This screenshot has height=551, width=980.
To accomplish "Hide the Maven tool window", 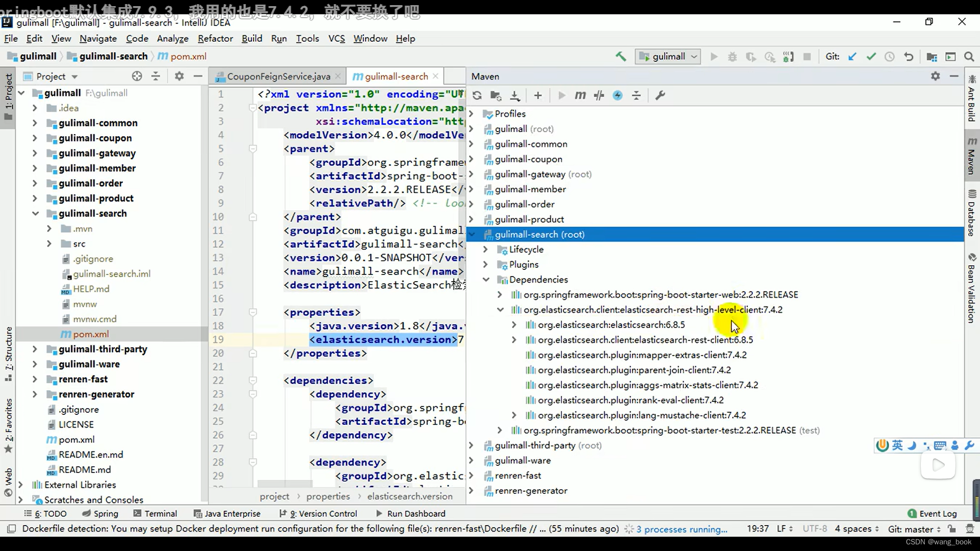I will (954, 76).
